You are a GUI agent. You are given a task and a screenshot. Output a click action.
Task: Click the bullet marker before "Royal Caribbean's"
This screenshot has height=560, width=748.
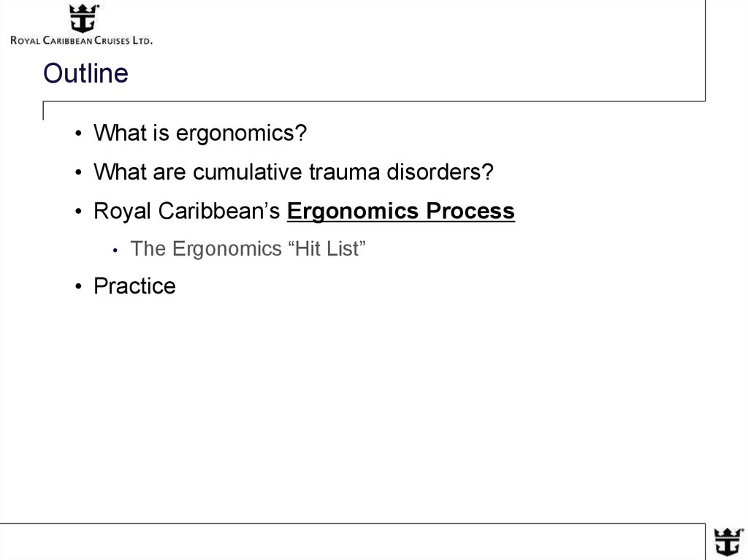click(x=77, y=212)
